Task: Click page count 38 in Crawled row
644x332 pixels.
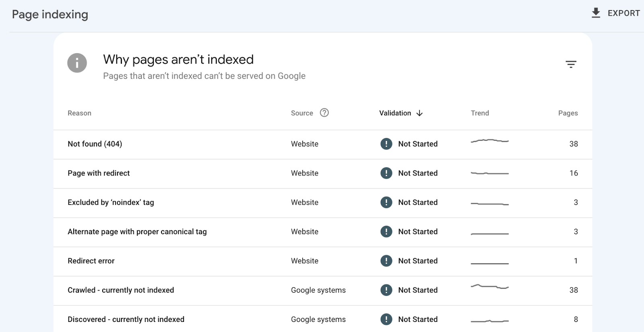Action: (x=574, y=290)
